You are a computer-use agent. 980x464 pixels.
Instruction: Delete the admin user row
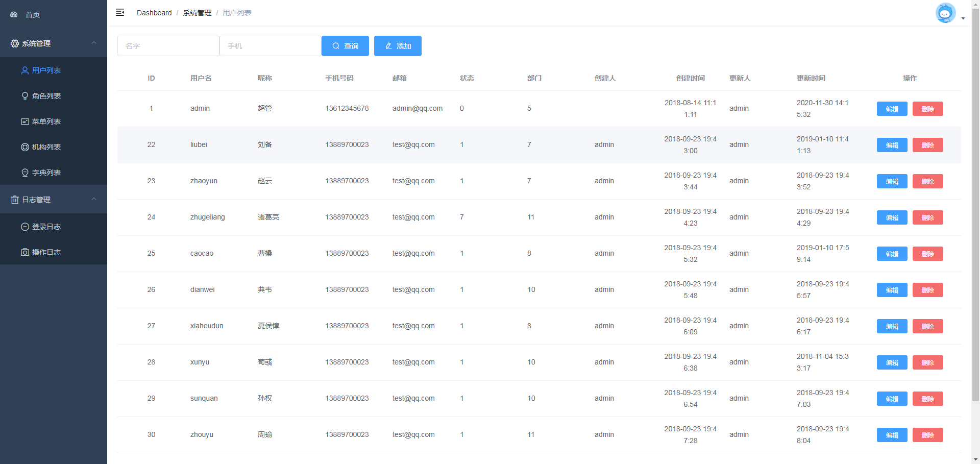pos(928,109)
